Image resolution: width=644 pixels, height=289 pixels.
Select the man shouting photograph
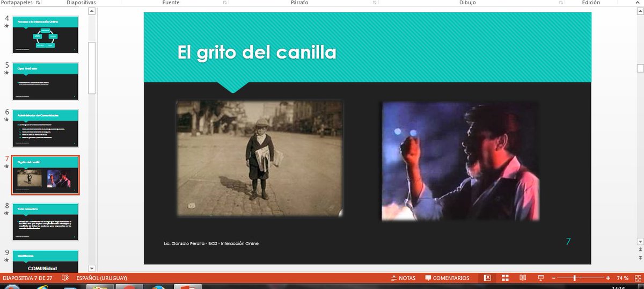pos(460,161)
